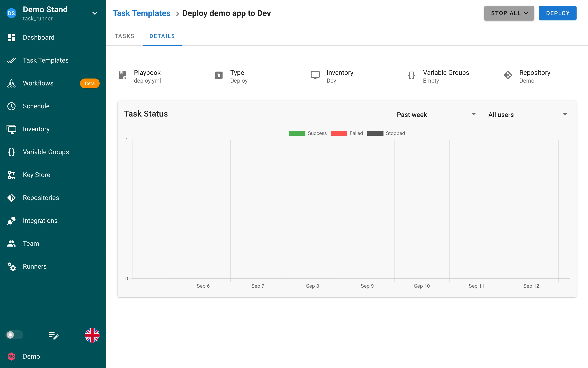The height and width of the screenshot is (368, 588).
Task: Click the PRO badge user icon
Action: pos(11,356)
